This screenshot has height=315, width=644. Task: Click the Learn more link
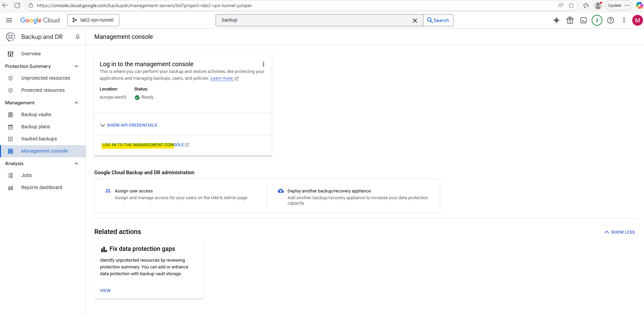[x=222, y=78]
